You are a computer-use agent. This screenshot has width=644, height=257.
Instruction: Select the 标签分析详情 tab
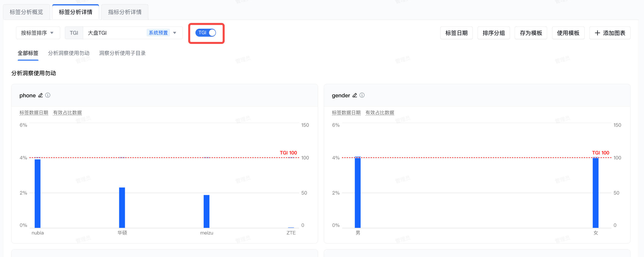point(75,12)
